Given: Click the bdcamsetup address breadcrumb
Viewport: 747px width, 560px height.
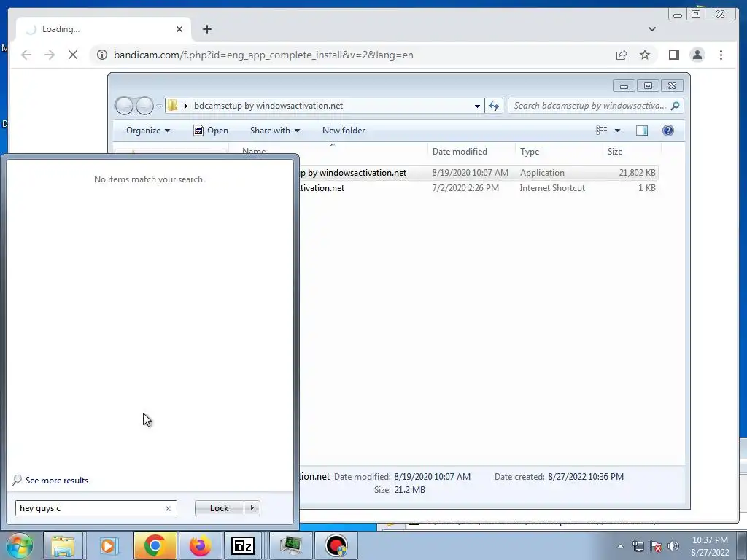Looking at the screenshot, I should 268,106.
